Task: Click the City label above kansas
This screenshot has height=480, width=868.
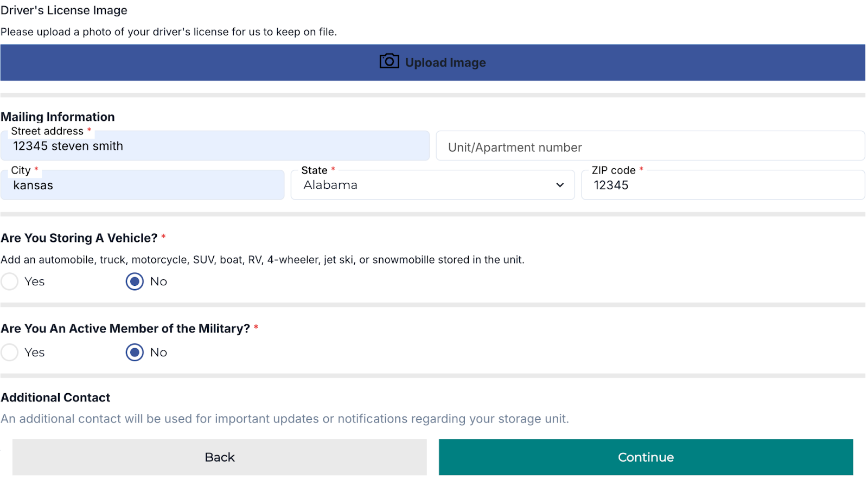Action: point(21,170)
